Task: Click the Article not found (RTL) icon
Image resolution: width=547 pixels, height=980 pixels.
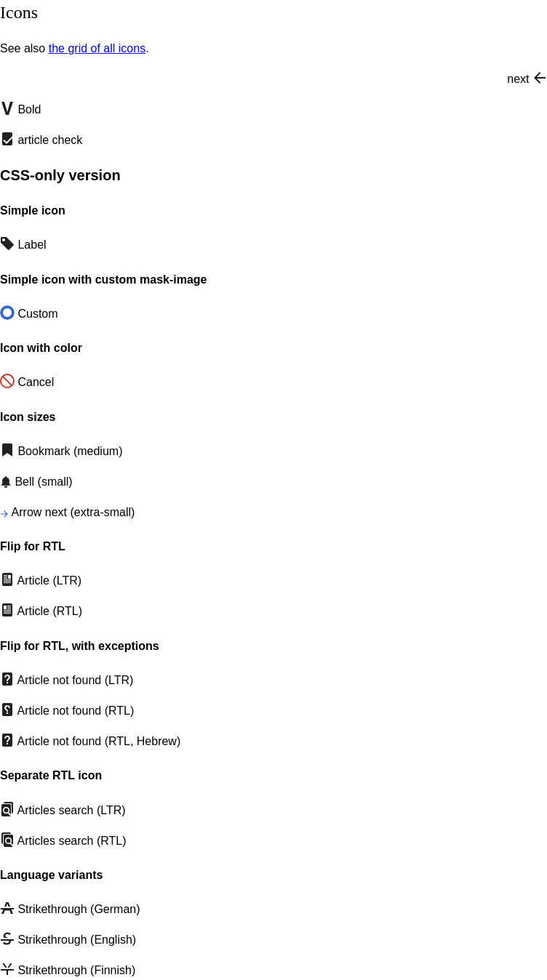Action: pyautogui.click(x=7, y=710)
